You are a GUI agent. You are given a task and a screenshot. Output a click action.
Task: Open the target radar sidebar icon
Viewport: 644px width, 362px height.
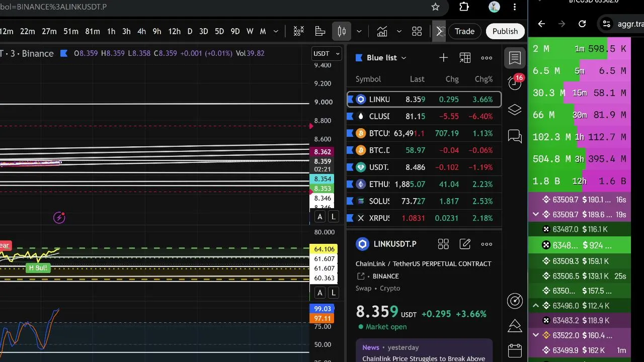click(x=515, y=301)
